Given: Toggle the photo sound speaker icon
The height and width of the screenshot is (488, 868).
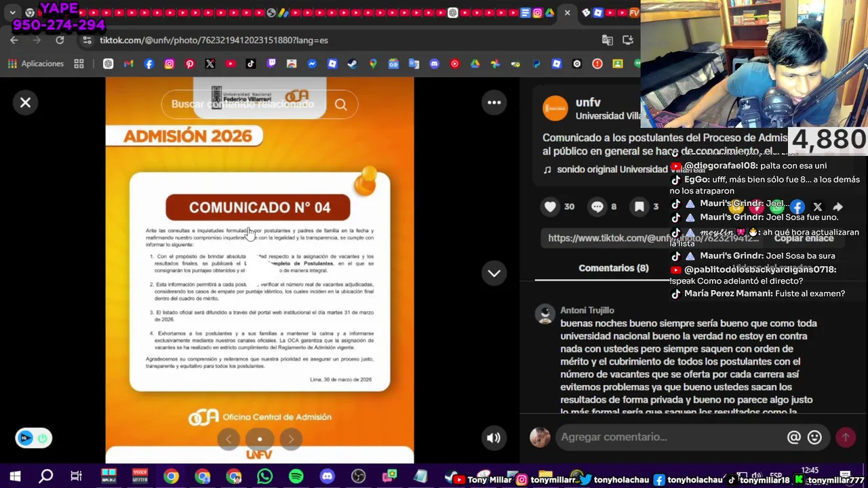Looking at the screenshot, I should click(494, 438).
